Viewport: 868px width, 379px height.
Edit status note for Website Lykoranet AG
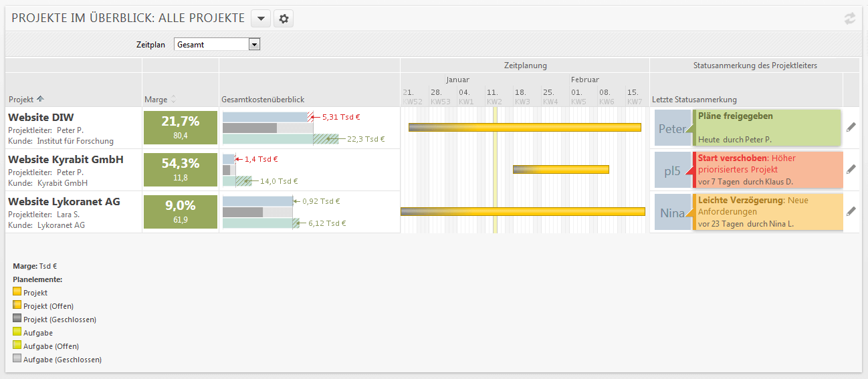[851, 211]
